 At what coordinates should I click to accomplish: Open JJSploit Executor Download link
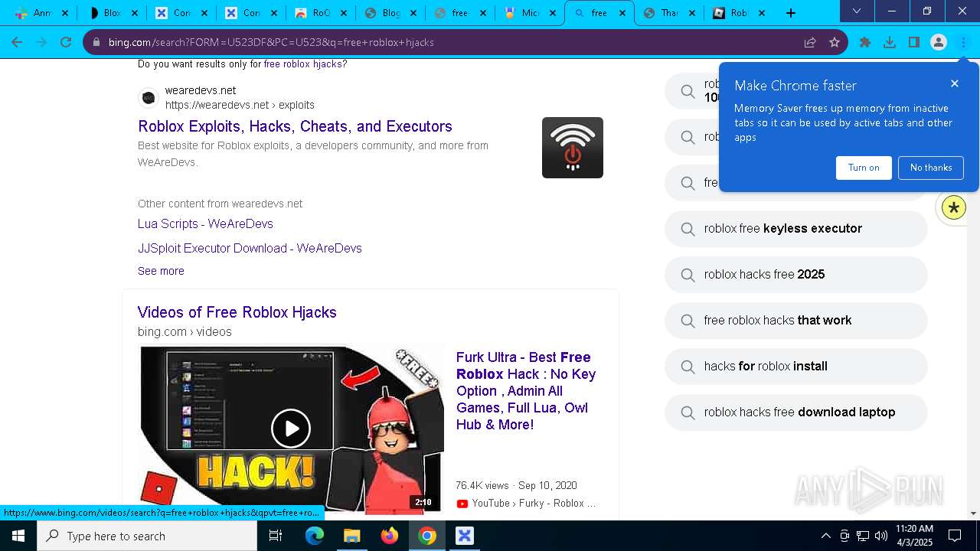point(250,248)
